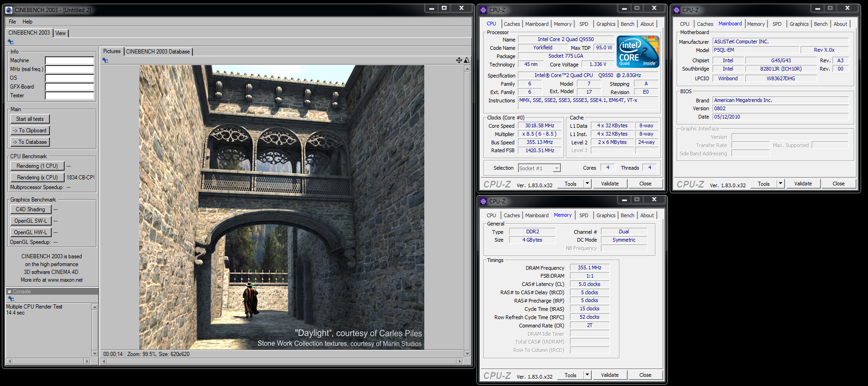868x386 pixels.
Task: Click the Machine input field
Action: [70, 60]
